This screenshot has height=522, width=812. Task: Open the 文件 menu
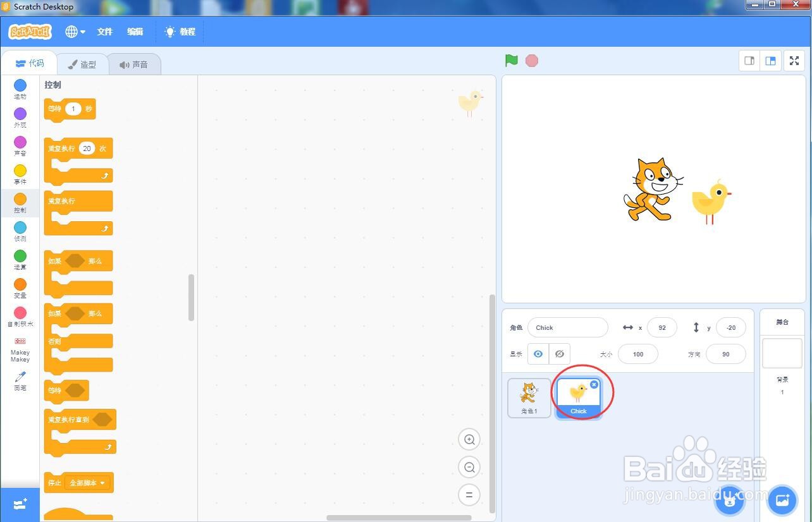104,32
